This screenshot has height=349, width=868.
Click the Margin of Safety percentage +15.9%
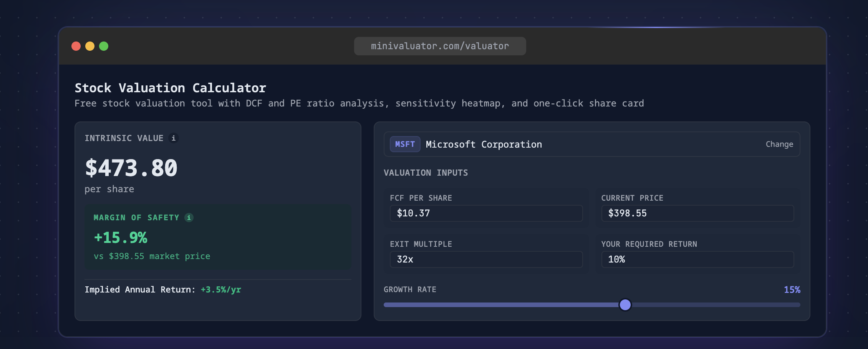(x=121, y=238)
